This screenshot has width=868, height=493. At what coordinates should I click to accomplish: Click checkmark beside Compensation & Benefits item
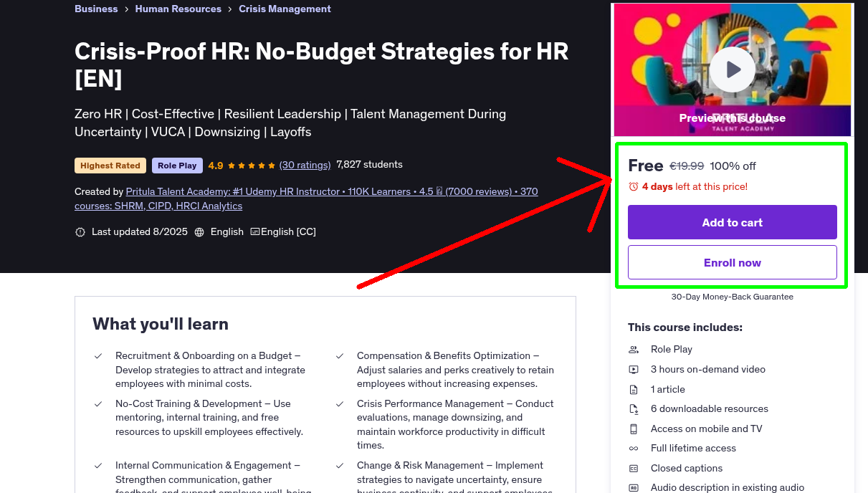[340, 356]
